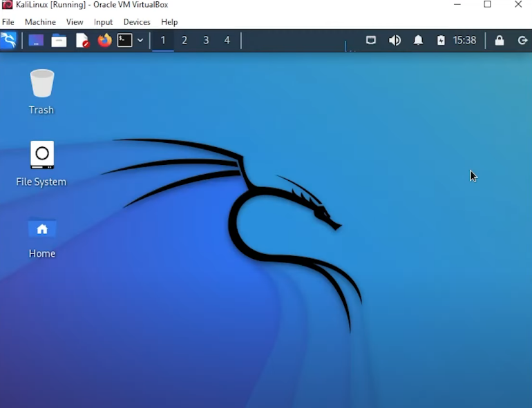Open the network connection tray icon

pyautogui.click(x=371, y=40)
